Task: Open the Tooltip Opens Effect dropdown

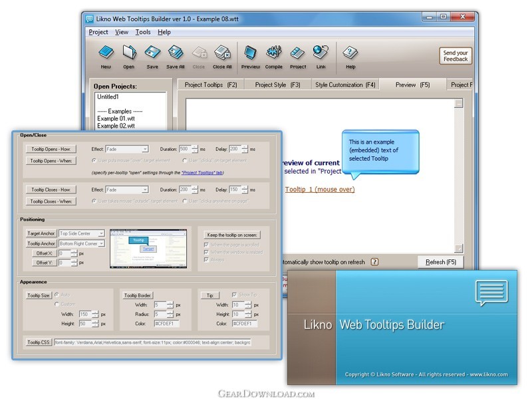Action: tap(127, 149)
